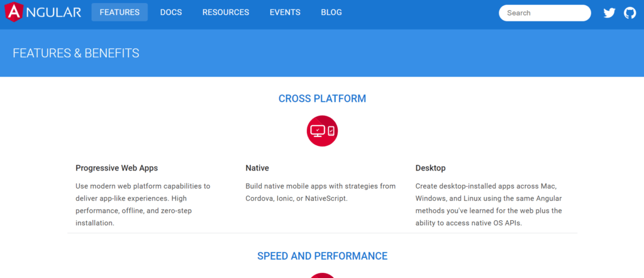Click the text "Use modern web platform capabilities to"
The image size is (644, 278).
[x=143, y=186]
